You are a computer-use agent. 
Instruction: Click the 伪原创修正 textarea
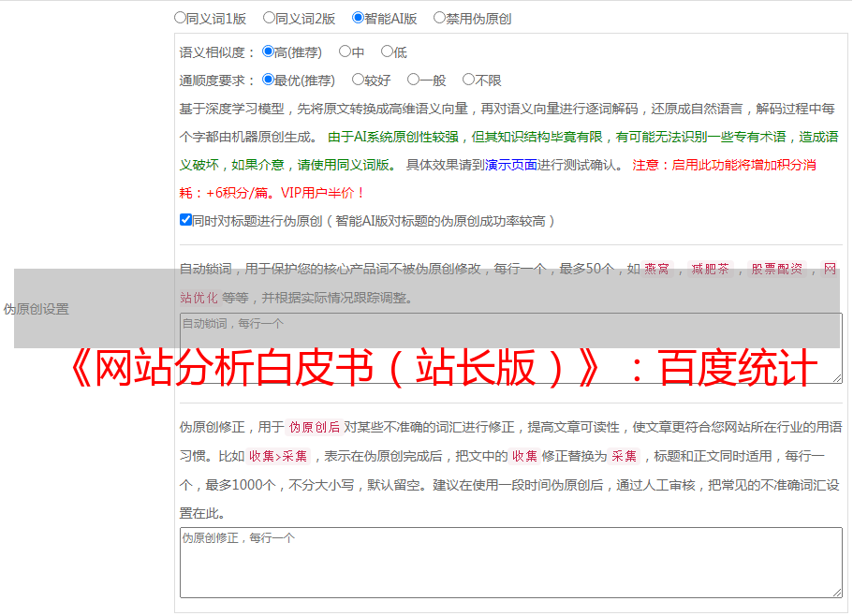click(x=511, y=563)
